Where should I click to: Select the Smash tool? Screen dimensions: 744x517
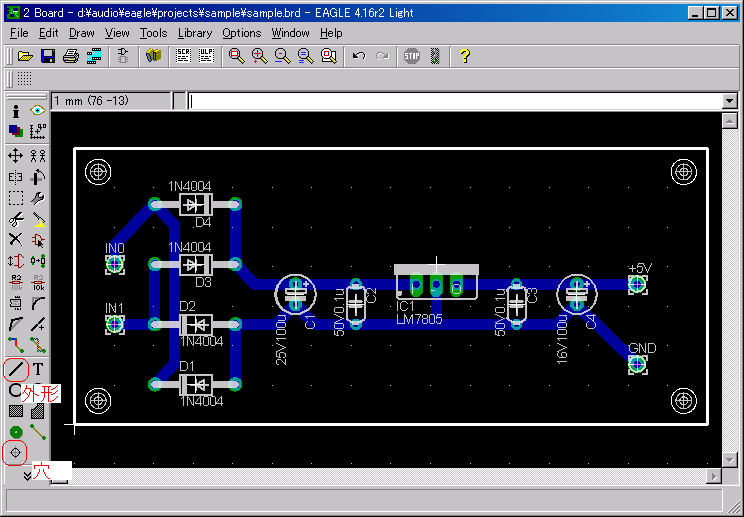[16, 304]
